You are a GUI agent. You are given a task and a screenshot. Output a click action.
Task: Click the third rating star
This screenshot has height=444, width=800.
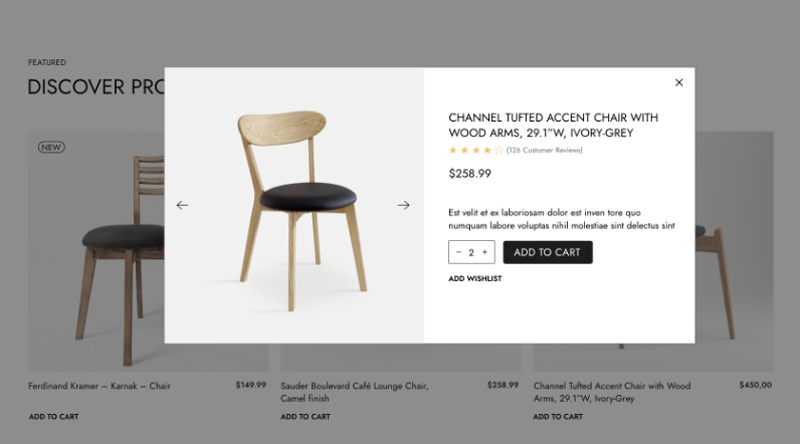(x=476, y=150)
